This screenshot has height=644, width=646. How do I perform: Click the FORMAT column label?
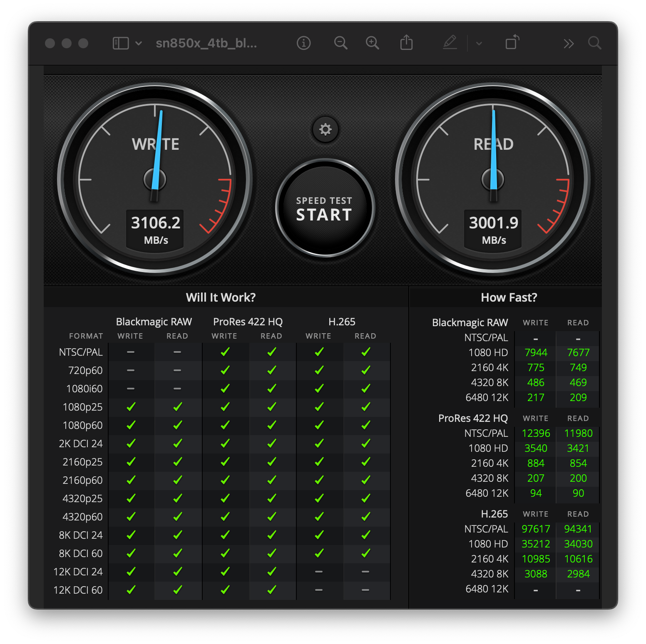(x=86, y=336)
